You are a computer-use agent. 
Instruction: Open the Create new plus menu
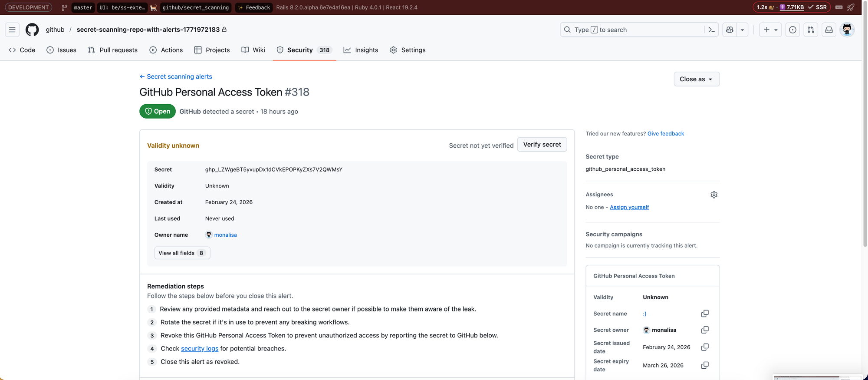(770, 30)
